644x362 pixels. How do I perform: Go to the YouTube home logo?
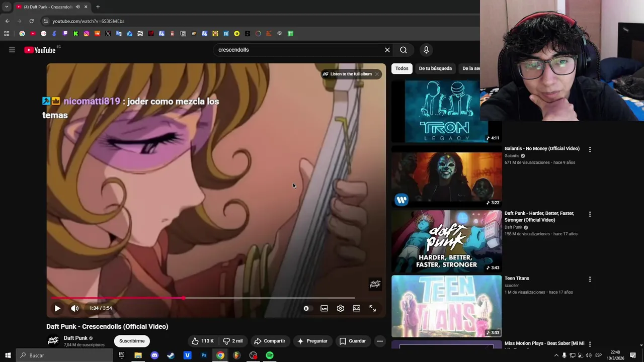40,50
